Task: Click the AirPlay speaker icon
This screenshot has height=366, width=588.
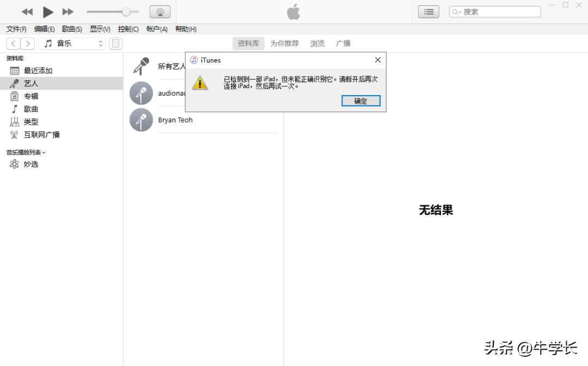Action: (x=158, y=11)
